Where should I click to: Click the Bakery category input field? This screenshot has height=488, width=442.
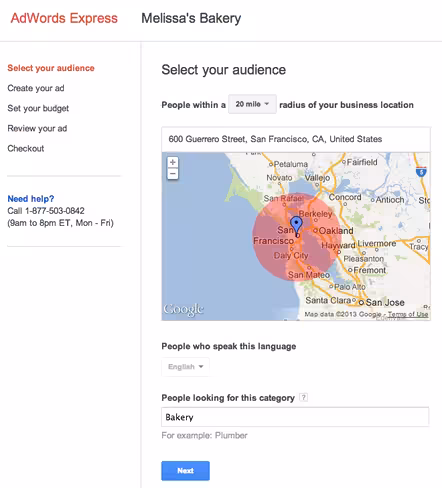point(295,417)
